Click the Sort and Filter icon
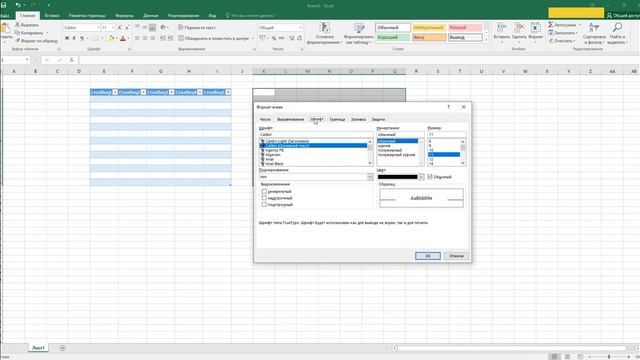Image resolution: width=640 pixels, height=360 pixels. point(594,28)
